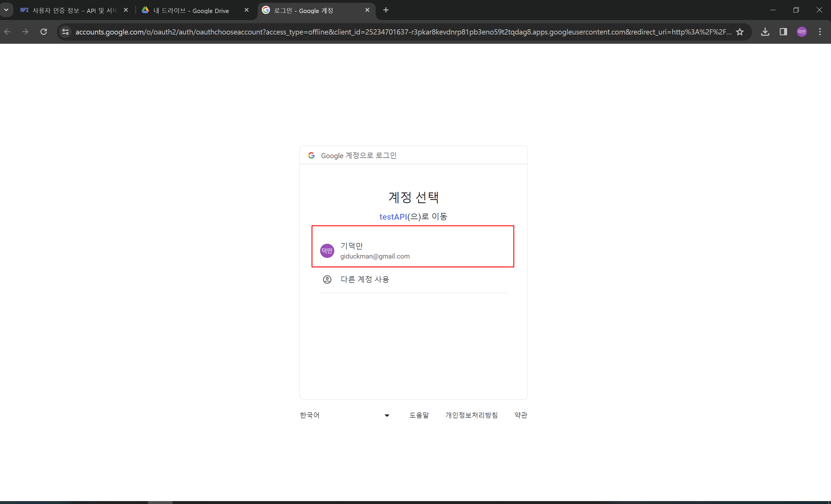Expand the 한국어 language dropdown

pyautogui.click(x=344, y=415)
